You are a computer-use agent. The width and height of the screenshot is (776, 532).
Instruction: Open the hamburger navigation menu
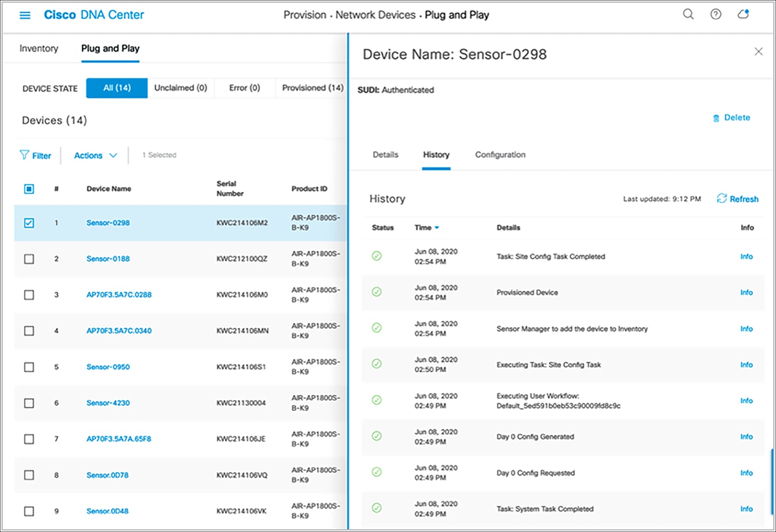pyautogui.click(x=25, y=16)
